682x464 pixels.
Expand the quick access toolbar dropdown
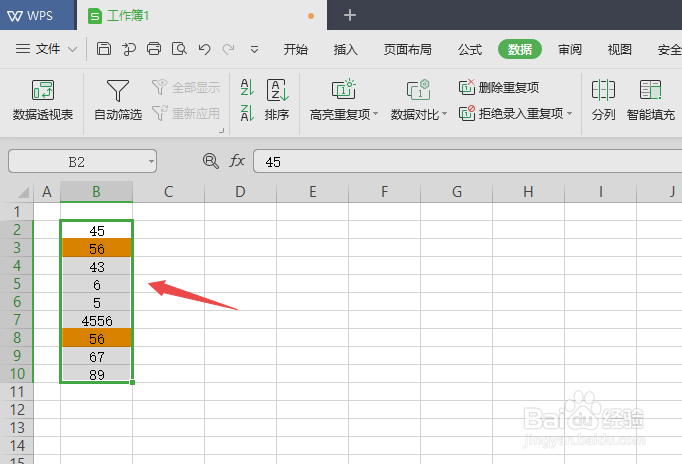pyautogui.click(x=254, y=50)
